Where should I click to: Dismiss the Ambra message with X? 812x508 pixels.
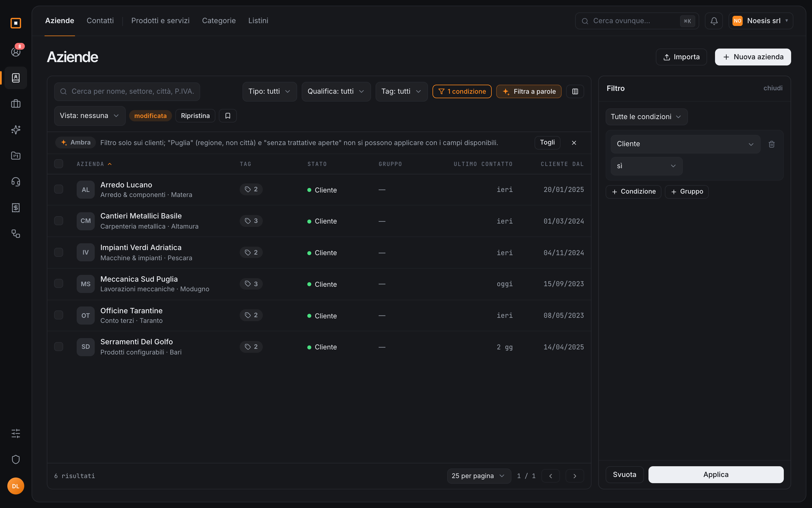(574, 143)
